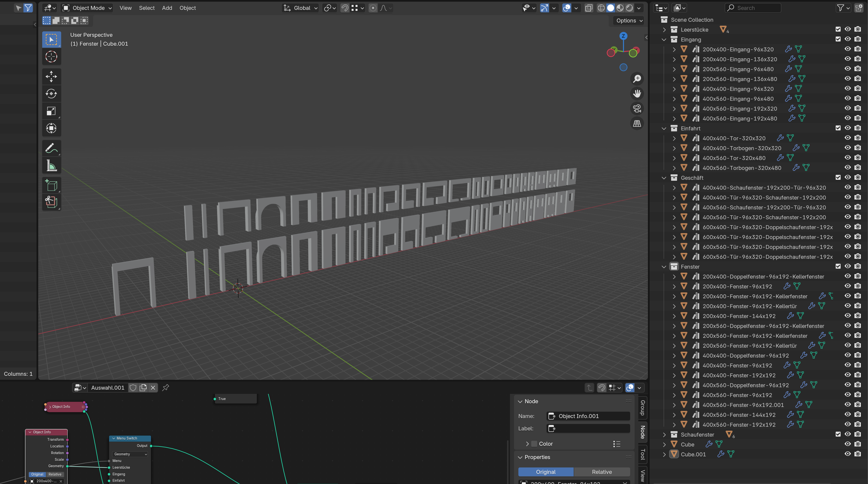The width and height of the screenshot is (868, 484).
Task: Click the Options button in viewport
Action: coord(629,20)
